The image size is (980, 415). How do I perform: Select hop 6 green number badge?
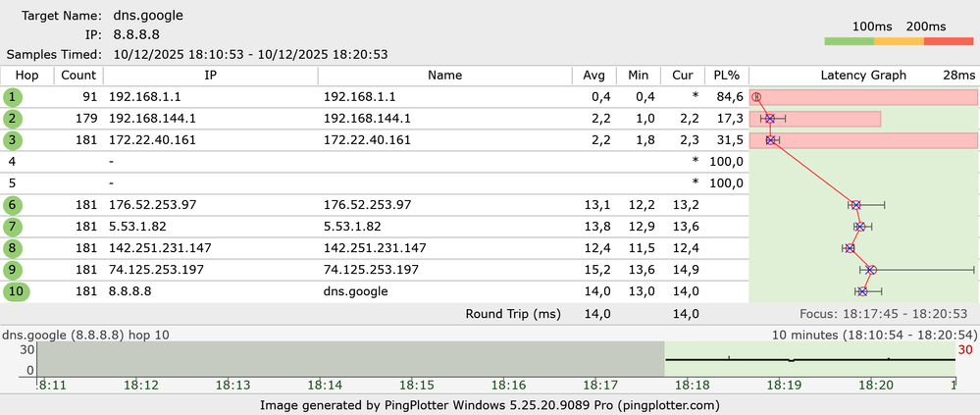pos(12,205)
